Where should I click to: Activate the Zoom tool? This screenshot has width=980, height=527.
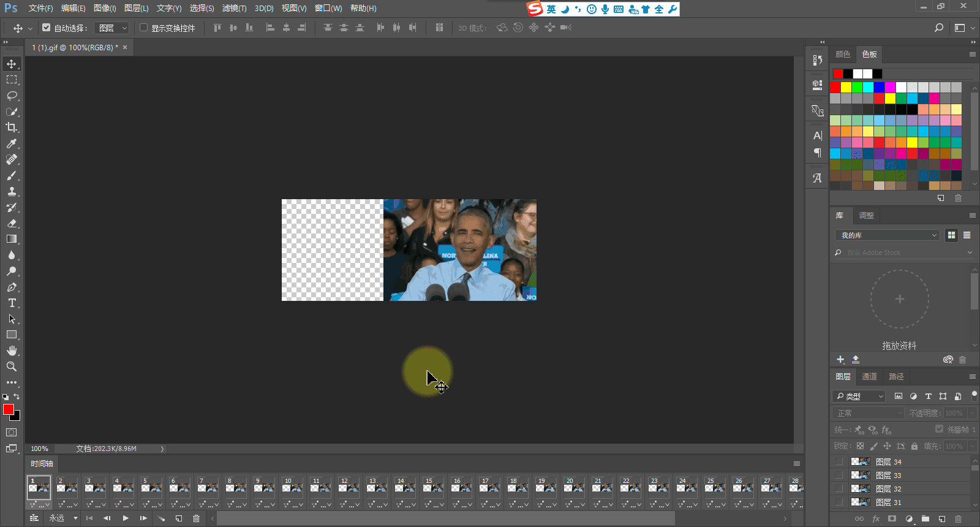point(12,366)
